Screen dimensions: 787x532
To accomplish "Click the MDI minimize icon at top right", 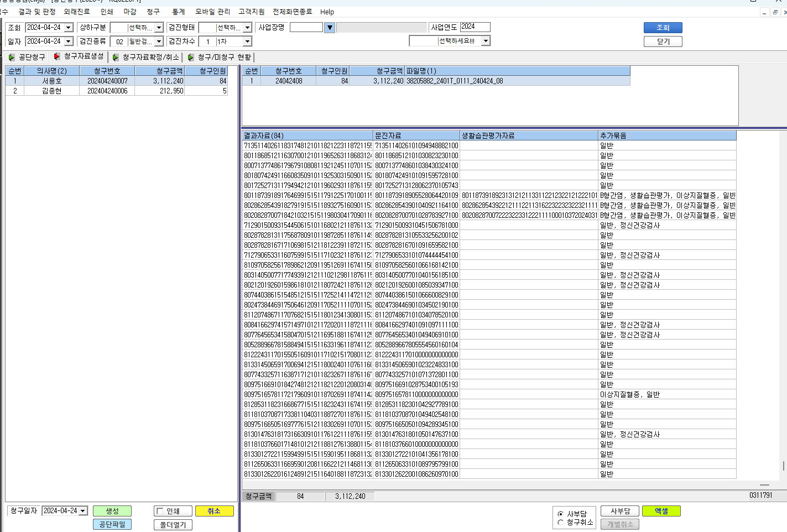I will coord(764,12).
